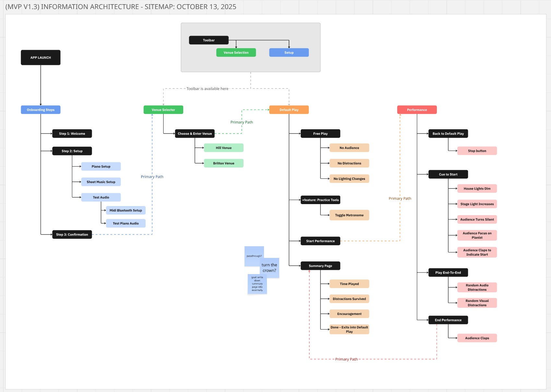Select Step 3: Confirmation node
This screenshot has height=392, width=551.
72,235
